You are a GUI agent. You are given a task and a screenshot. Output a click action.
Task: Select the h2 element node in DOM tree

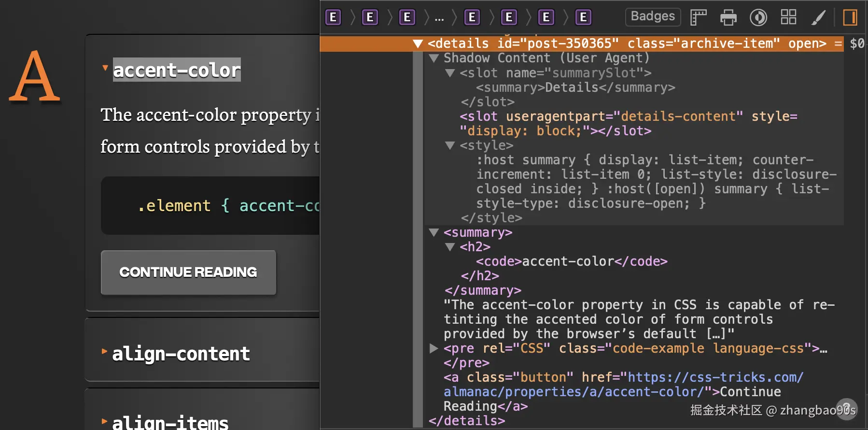pos(475,247)
